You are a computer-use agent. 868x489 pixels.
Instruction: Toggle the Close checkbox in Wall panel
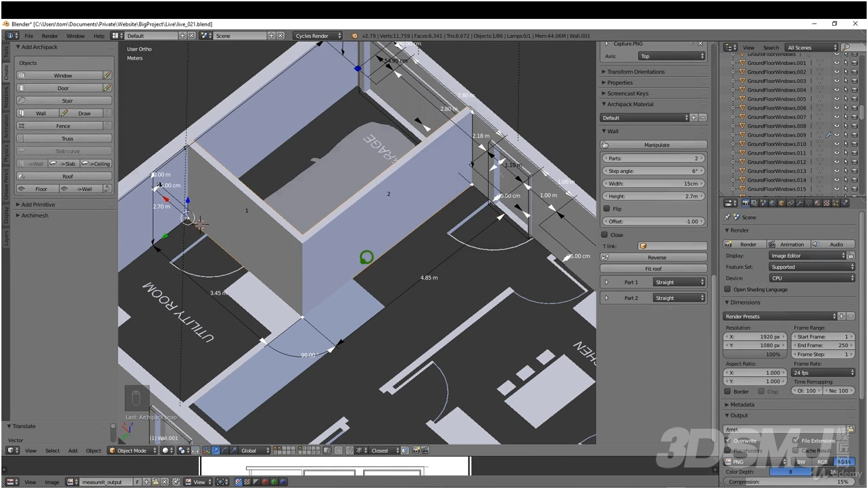coord(604,235)
